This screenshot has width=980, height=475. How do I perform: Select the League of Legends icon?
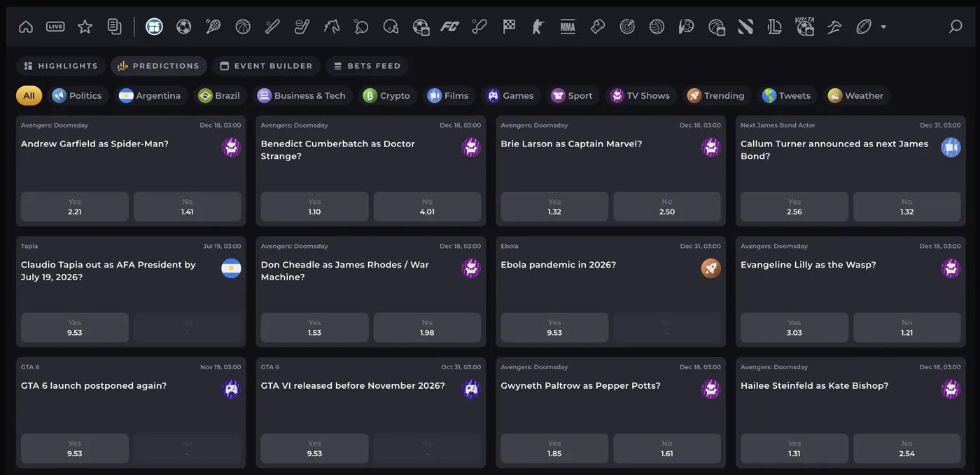pyautogui.click(x=775, y=27)
